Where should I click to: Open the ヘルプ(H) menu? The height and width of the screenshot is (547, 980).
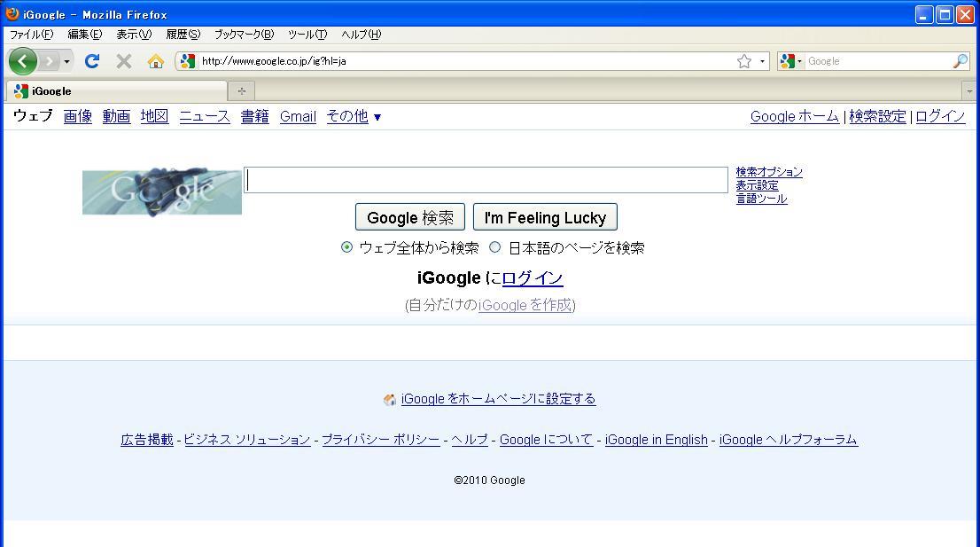(x=361, y=35)
